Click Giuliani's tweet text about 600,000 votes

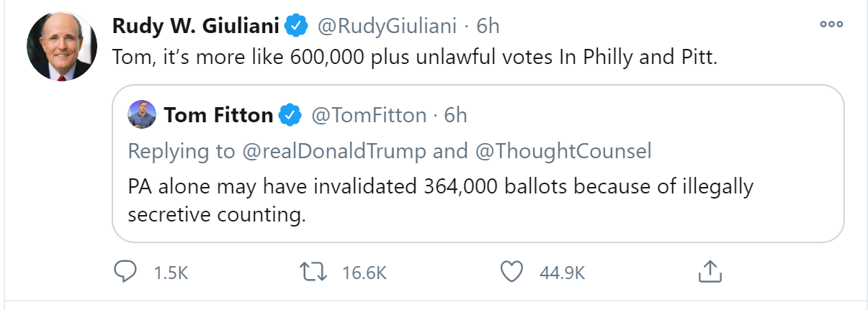click(x=415, y=58)
